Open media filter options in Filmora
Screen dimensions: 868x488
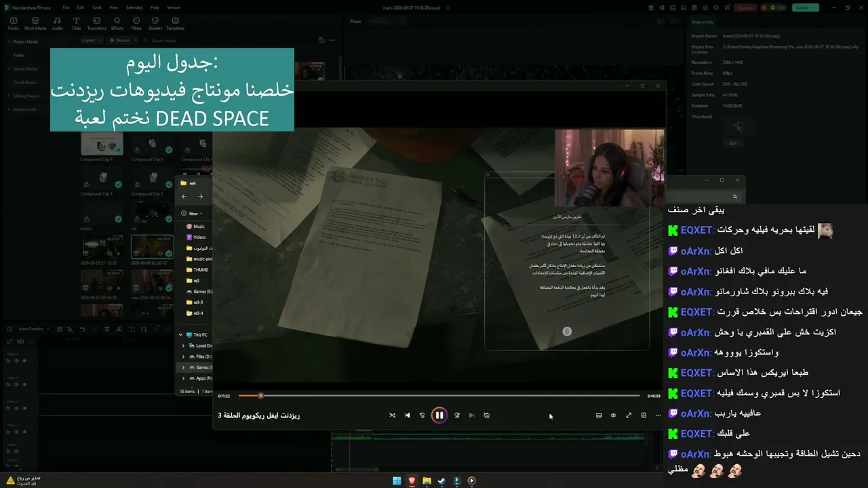tap(322, 41)
